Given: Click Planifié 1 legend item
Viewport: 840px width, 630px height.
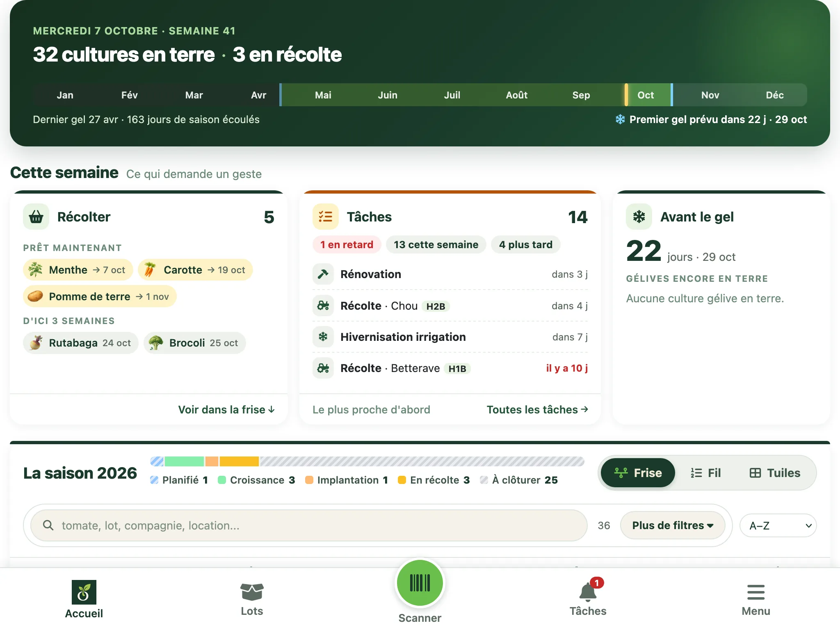Looking at the screenshot, I should click(179, 480).
